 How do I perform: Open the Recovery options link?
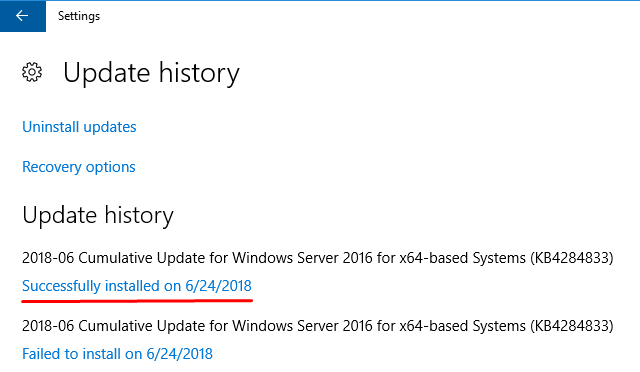coord(79,167)
